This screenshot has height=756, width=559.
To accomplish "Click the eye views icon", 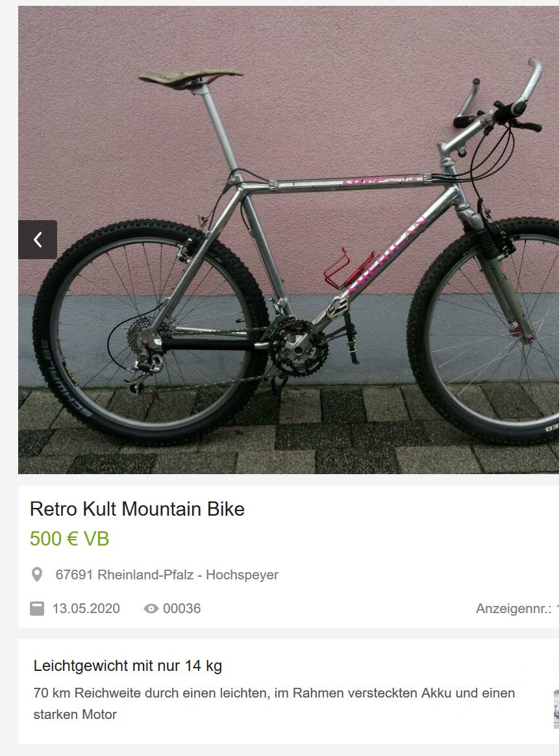I will (x=151, y=609).
